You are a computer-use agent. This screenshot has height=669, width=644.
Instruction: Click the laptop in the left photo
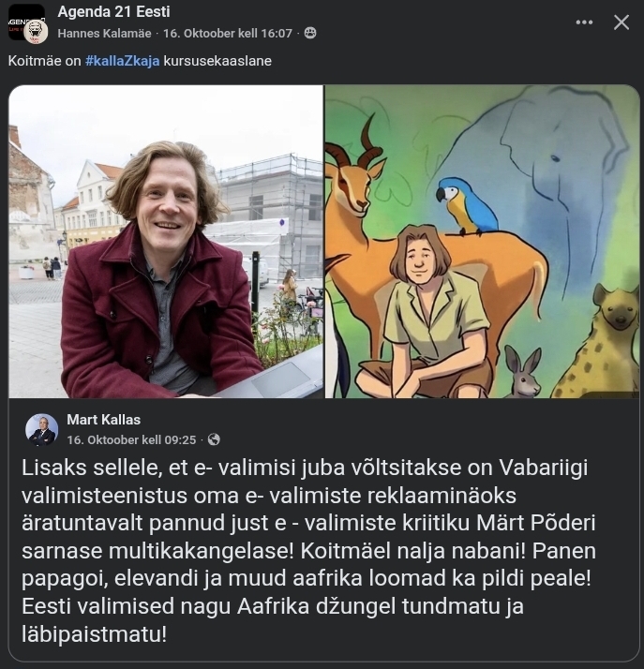272,377
